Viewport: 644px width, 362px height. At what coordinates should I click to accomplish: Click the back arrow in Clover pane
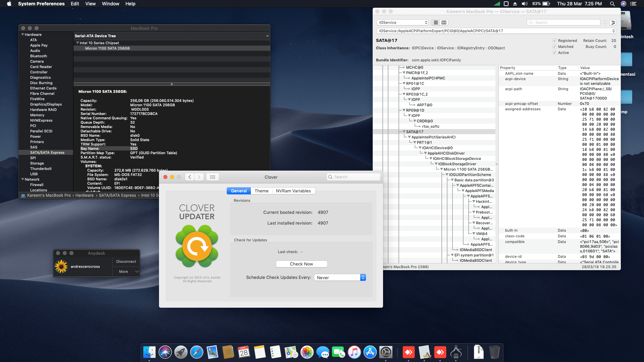coord(190,177)
